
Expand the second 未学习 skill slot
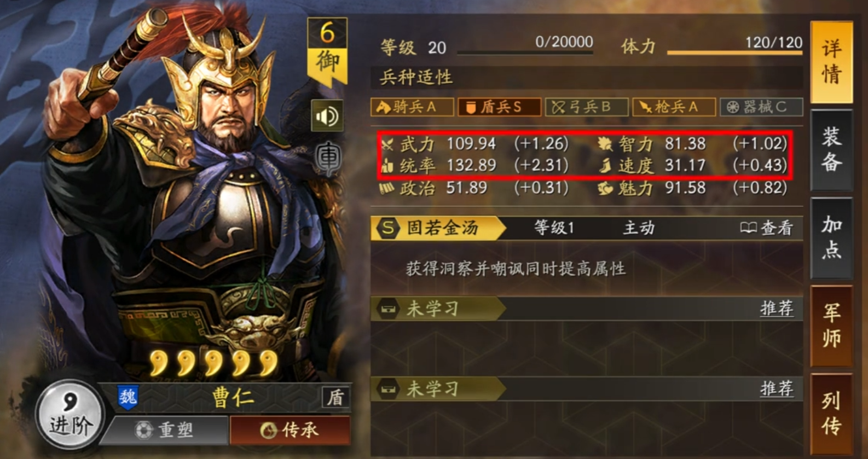pyautogui.click(x=587, y=389)
